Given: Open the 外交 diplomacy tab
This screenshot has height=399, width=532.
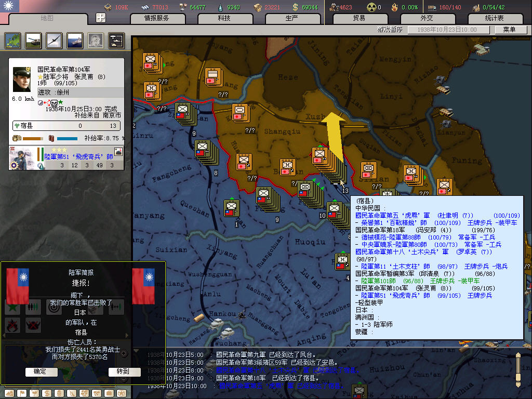Looking at the screenshot, I should (x=427, y=18).
